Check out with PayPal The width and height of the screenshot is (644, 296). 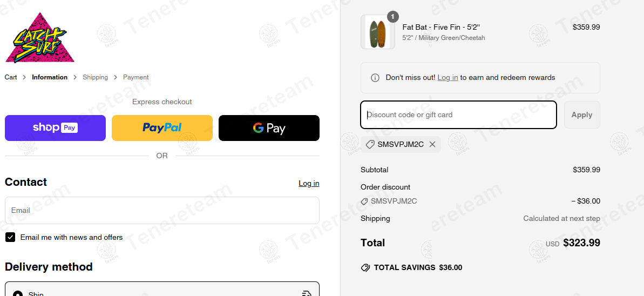click(x=162, y=128)
